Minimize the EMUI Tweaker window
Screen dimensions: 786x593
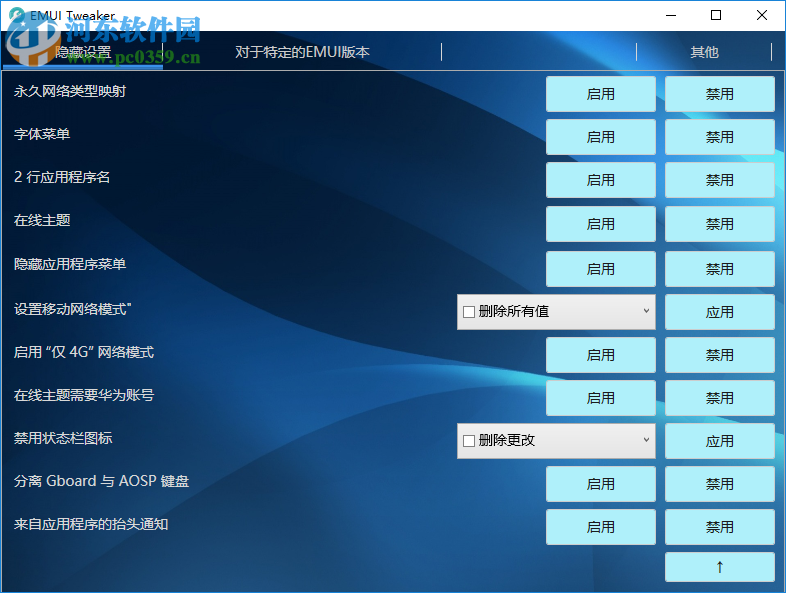pyautogui.click(x=671, y=16)
